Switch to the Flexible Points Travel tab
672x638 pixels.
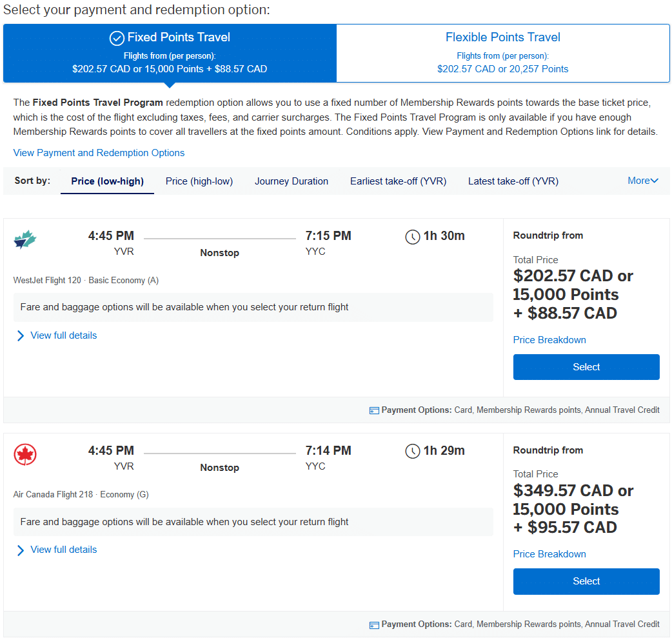coord(503,54)
